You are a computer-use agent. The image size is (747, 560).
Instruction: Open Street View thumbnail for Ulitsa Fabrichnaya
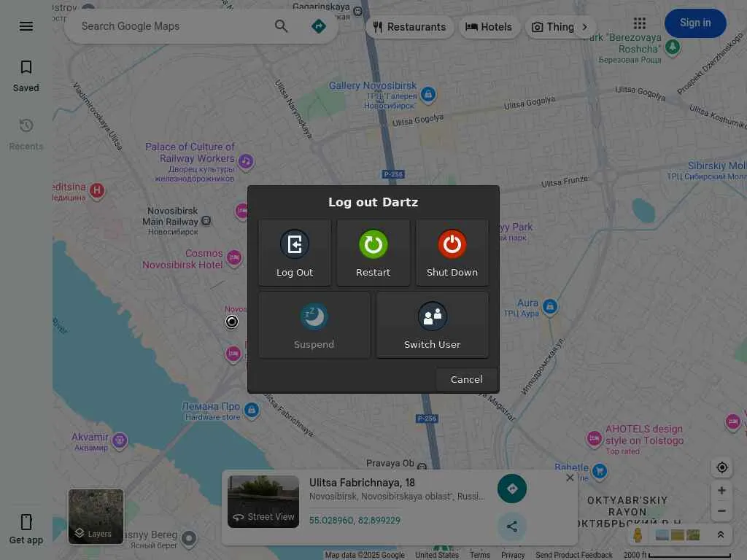pos(263,502)
